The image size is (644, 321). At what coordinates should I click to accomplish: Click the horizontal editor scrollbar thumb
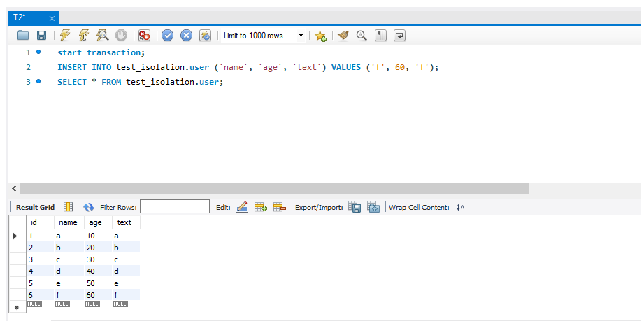(274, 189)
